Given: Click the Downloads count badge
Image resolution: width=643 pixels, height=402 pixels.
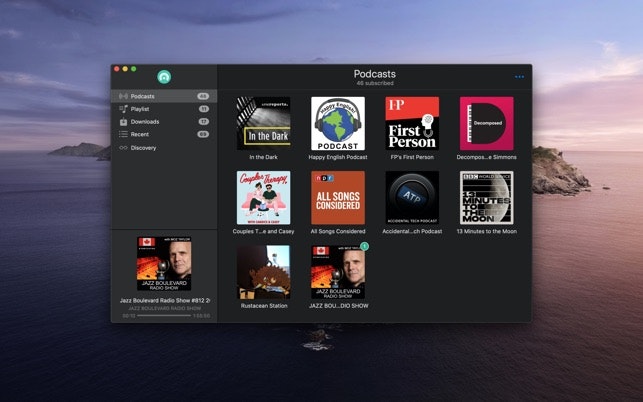Looking at the screenshot, I should point(204,122).
